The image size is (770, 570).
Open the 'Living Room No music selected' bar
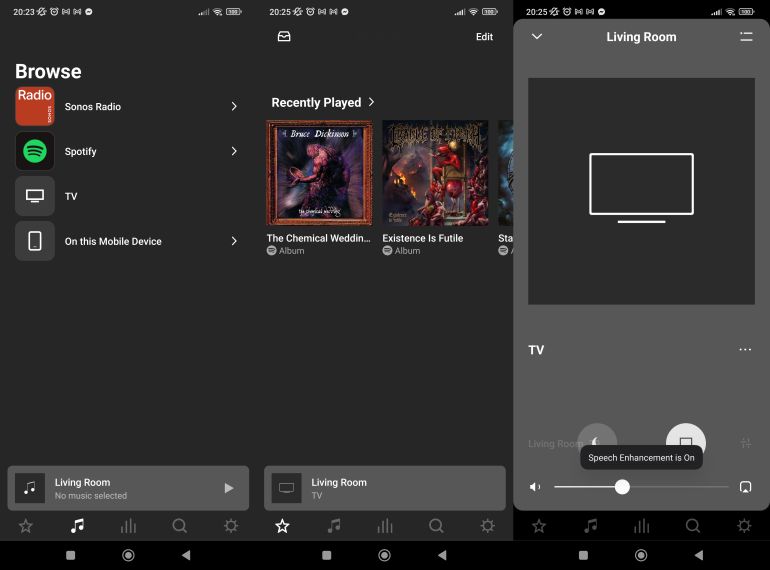(128, 488)
